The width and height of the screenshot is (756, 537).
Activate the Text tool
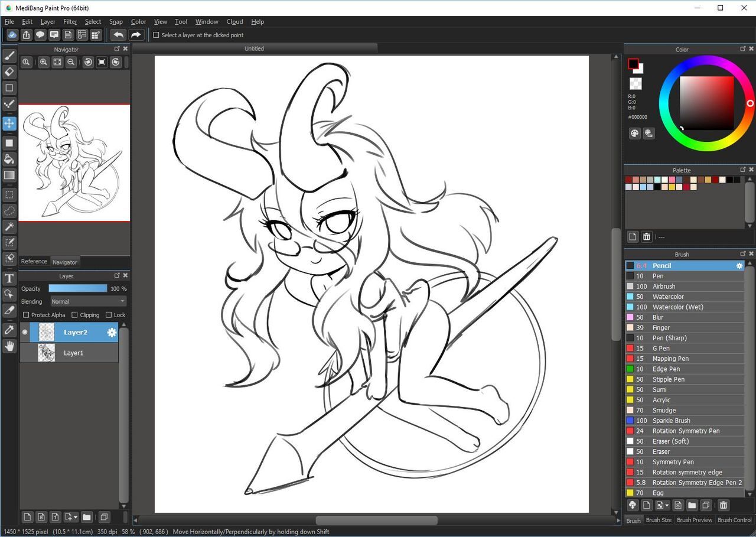pos(9,278)
